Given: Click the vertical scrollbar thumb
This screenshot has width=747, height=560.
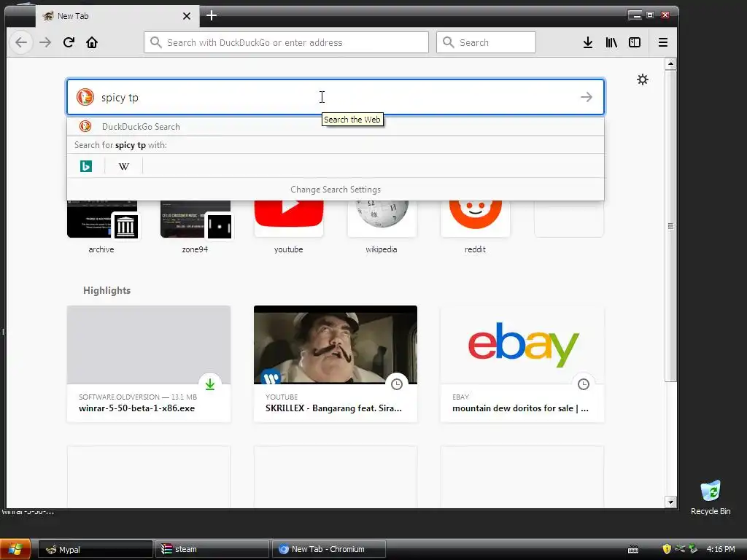Looking at the screenshot, I should pyautogui.click(x=671, y=226).
